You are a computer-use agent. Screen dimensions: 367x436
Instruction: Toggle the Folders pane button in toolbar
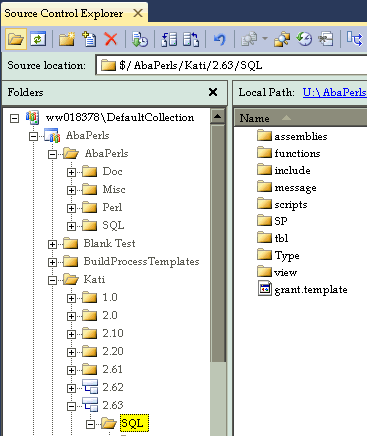tap(16, 39)
